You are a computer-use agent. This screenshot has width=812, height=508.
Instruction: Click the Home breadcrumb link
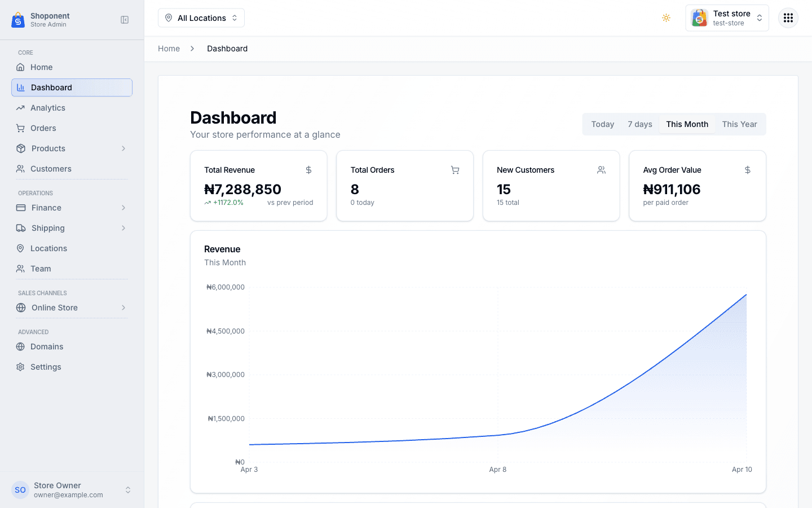click(x=169, y=49)
